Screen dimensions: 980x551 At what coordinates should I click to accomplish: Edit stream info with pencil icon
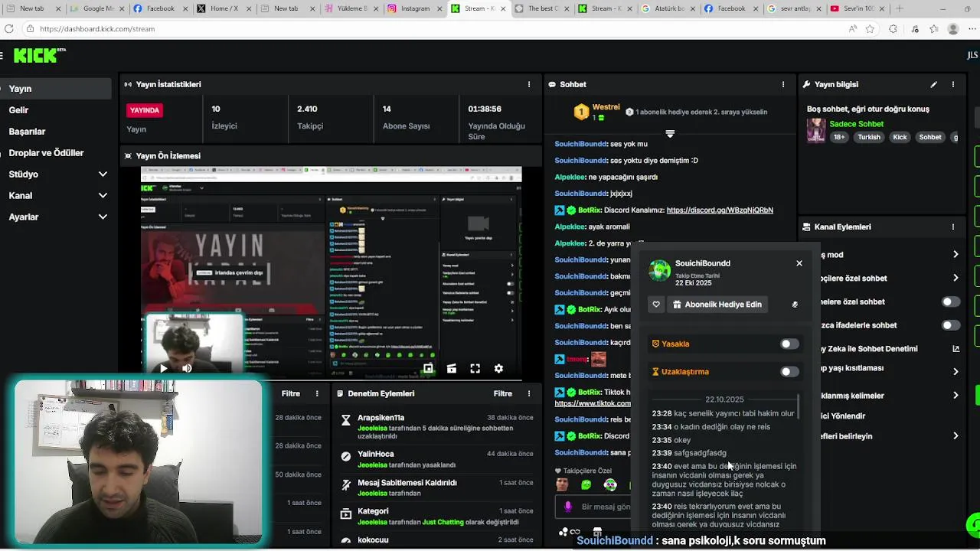[933, 84]
